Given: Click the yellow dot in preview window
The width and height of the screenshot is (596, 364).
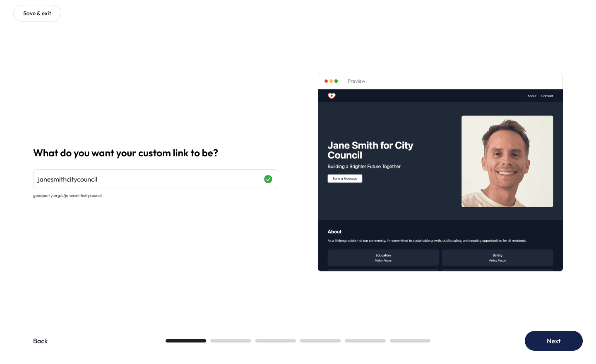Looking at the screenshot, I should pyautogui.click(x=331, y=81).
